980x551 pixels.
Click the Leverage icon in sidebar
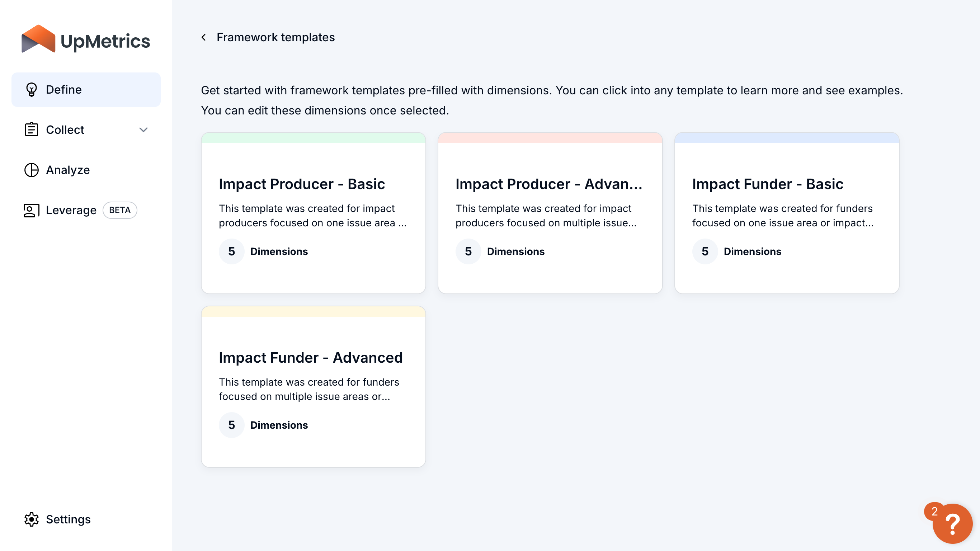[x=31, y=210]
